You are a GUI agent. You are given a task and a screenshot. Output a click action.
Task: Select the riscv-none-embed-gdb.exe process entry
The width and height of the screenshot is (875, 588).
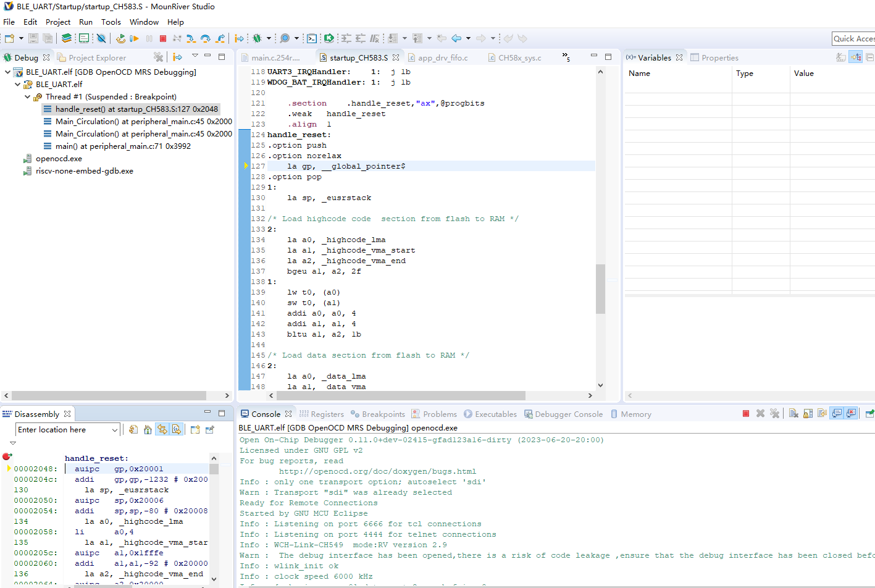click(84, 170)
